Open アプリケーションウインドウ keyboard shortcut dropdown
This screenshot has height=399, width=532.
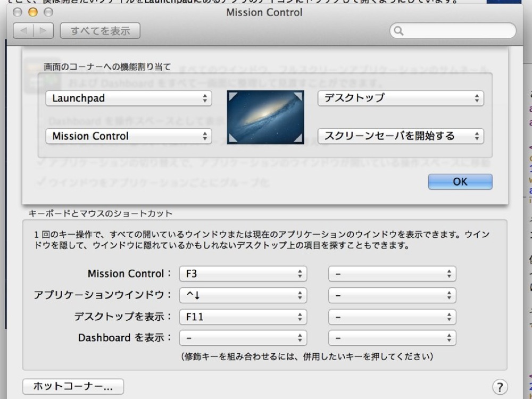click(243, 295)
